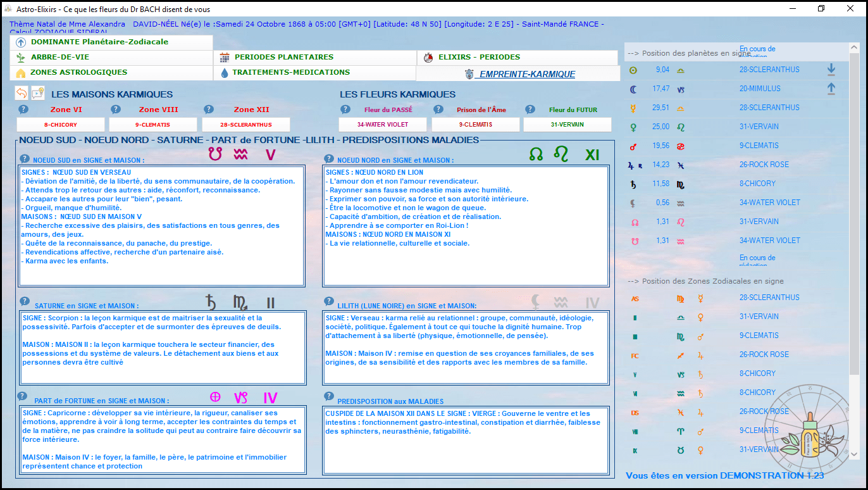868x490 pixels.
Task: Open help for Prison de l'Âme
Action: click(438, 110)
